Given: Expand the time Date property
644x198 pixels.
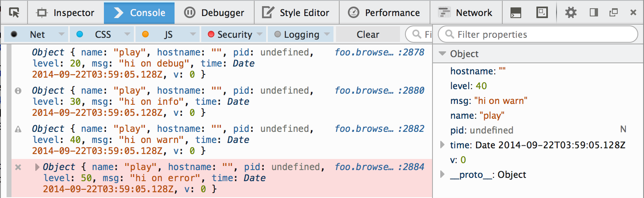Looking at the screenshot, I should pos(442,145).
